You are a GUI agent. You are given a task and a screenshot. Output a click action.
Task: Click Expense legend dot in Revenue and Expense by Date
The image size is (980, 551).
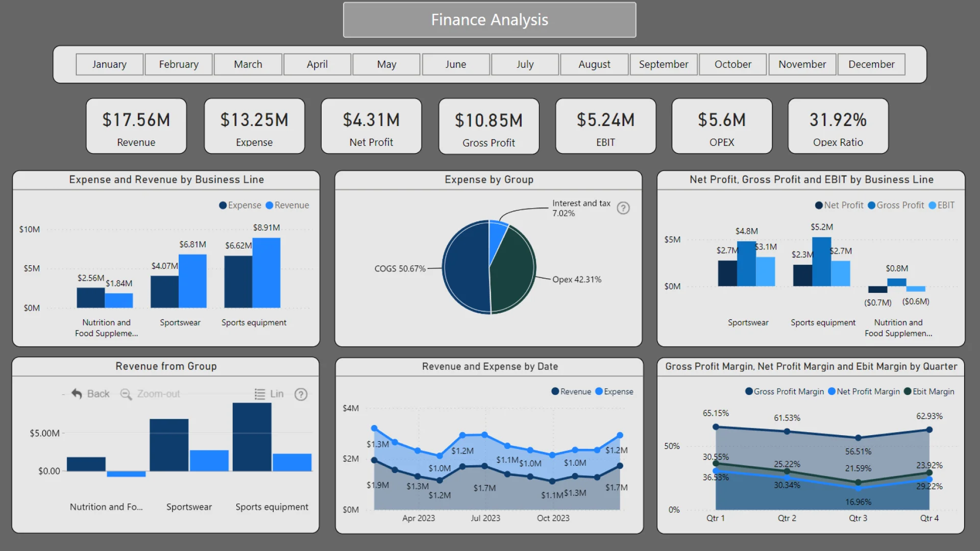599,391
